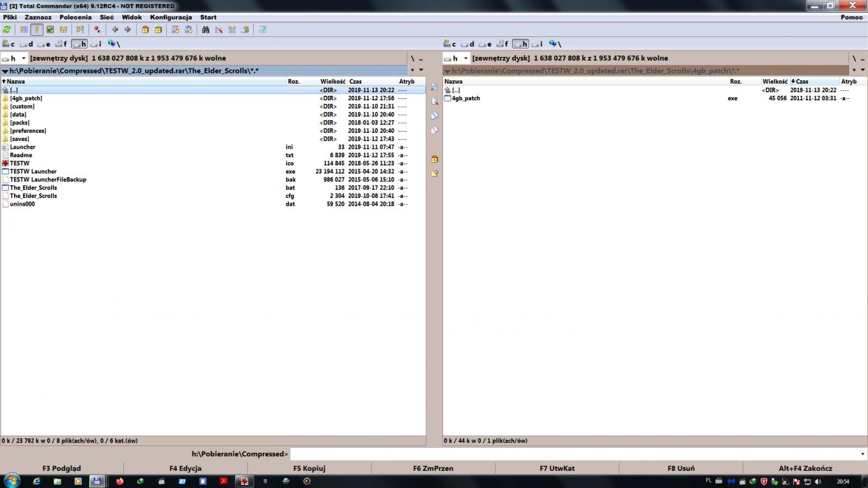Open the Polecenia menu
Image resolution: width=868 pixels, height=488 pixels.
click(75, 17)
